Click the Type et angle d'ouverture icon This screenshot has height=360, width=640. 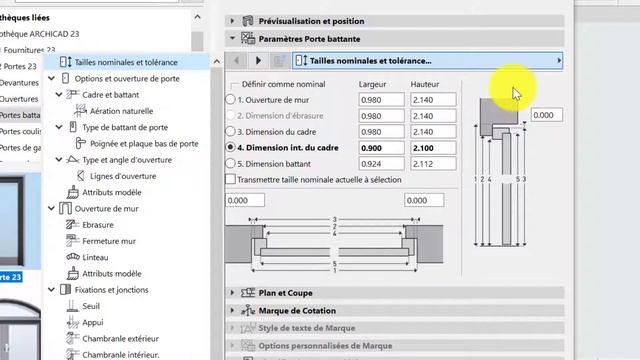tap(72, 160)
